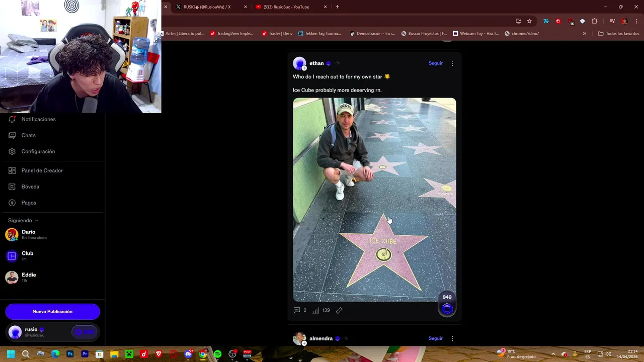Close the RusioBux YouTube tab

[x=325, y=7]
